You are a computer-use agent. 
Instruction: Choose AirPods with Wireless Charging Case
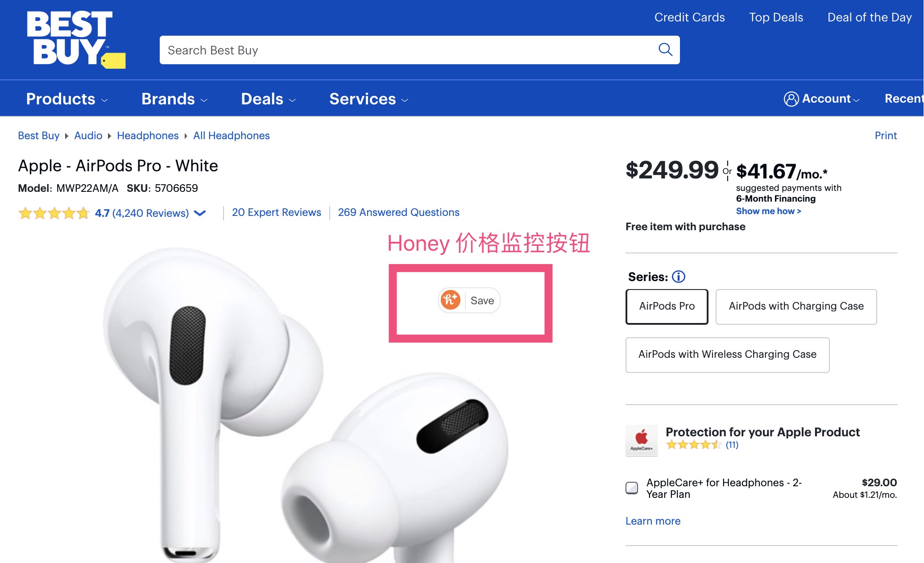(727, 355)
